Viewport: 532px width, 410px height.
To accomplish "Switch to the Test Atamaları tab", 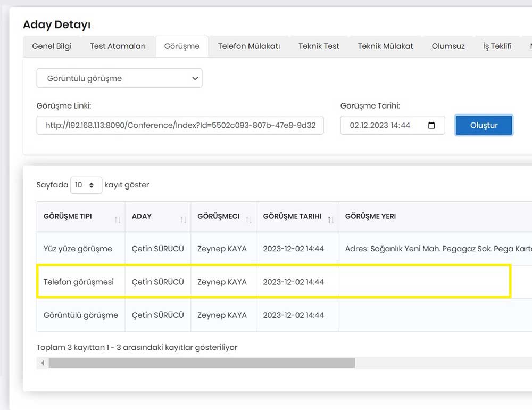I will [x=118, y=46].
